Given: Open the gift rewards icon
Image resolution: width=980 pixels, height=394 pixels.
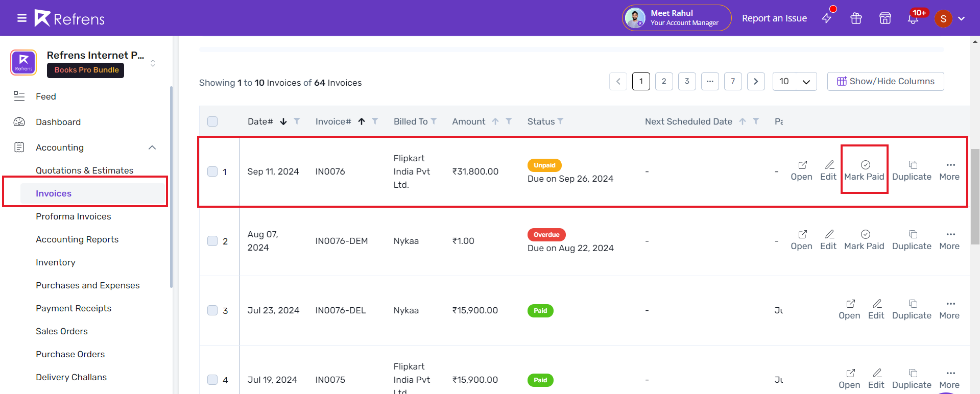Looking at the screenshot, I should (856, 18).
